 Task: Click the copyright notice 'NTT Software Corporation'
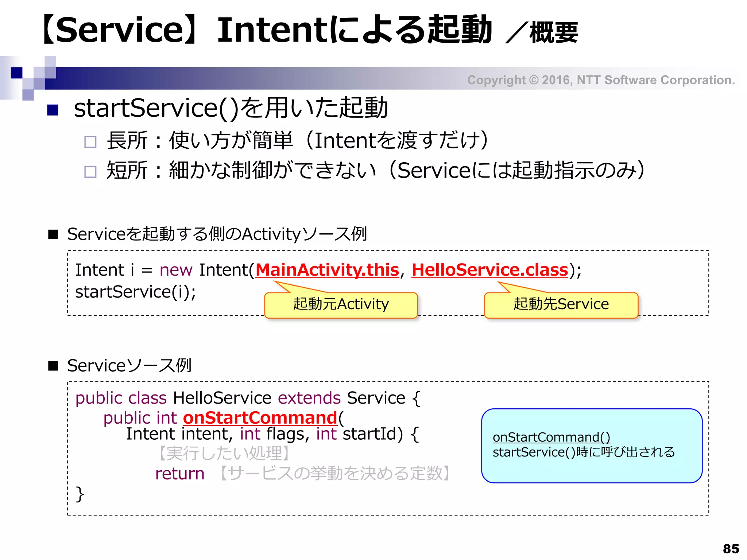pos(656,80)
